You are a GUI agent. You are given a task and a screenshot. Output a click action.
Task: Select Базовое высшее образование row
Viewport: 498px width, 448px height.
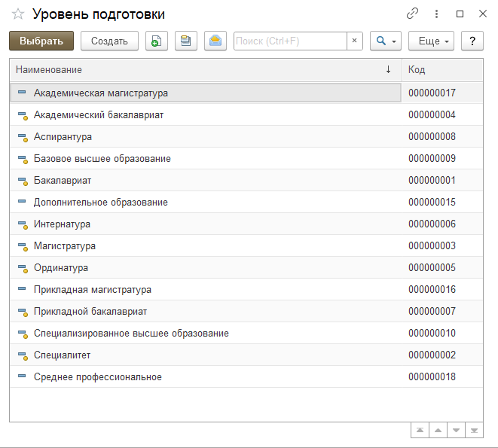coord(246,158)
